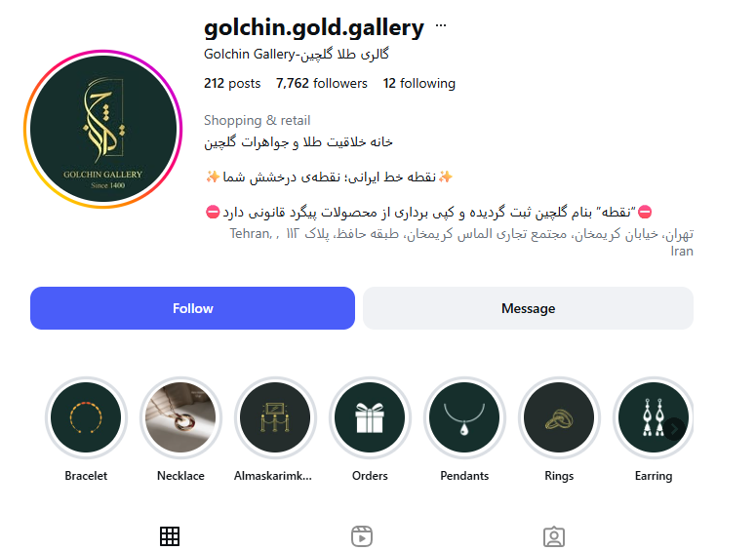
Task: Open the Pendants story highlight
Action: tap(464, 417)
